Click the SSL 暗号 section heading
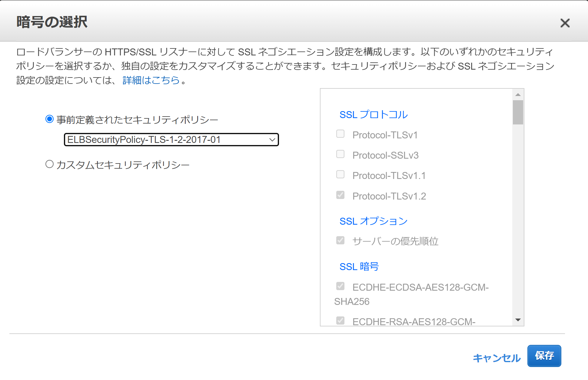This screenshot has width=588, height=380. click(x=359, y=267)
